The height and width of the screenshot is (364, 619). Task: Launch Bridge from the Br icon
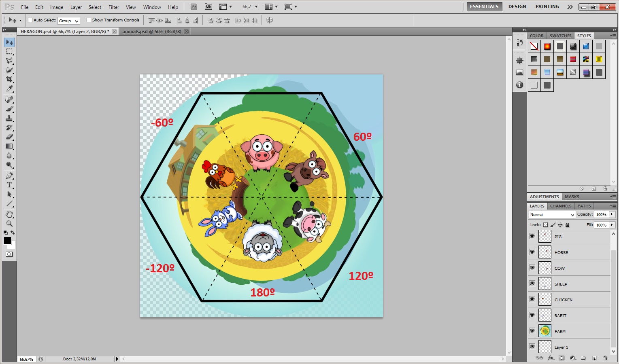click(194, 7)
